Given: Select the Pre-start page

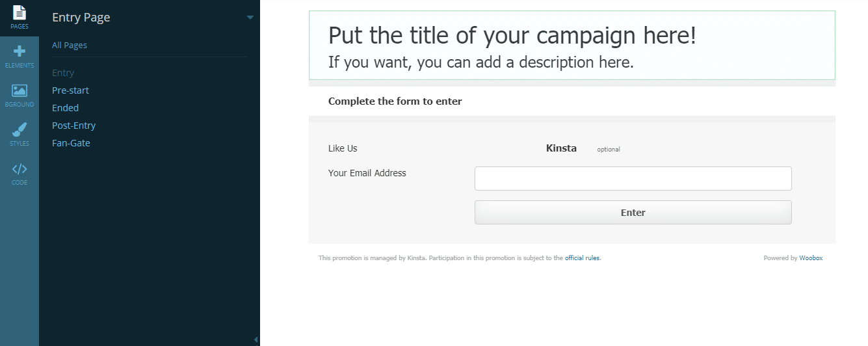Looking at the screenshot, I should tap(70, 90).
